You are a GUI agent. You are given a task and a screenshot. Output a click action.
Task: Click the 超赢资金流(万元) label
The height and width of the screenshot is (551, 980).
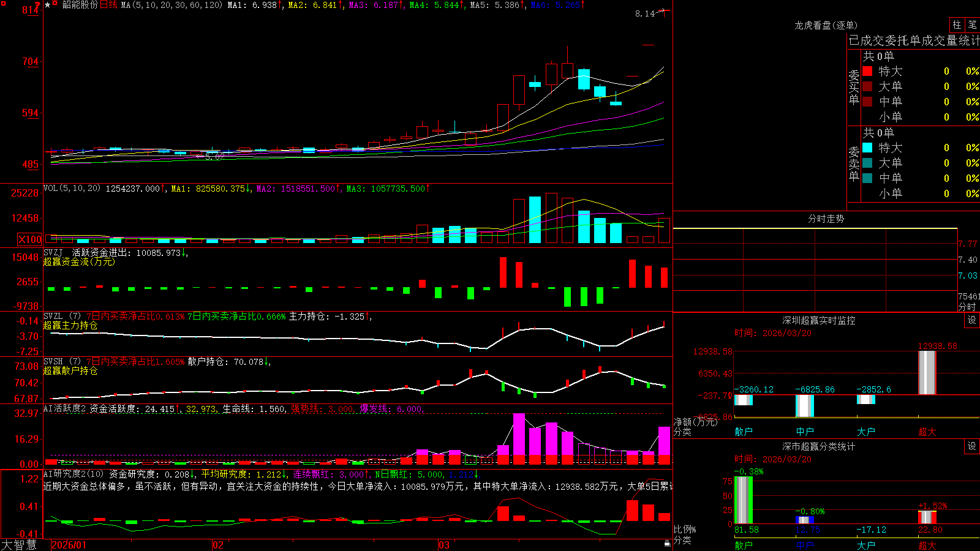(79, 261)
